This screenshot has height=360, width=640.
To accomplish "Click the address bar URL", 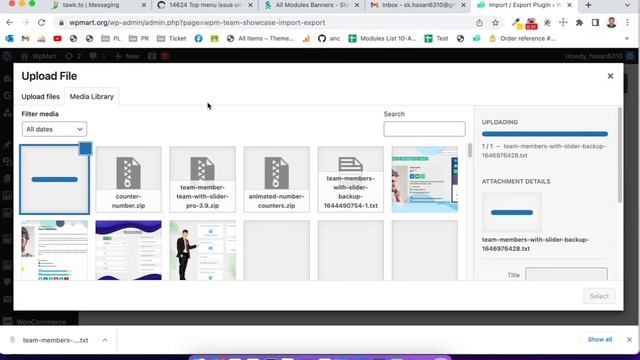I will (197, 22).
